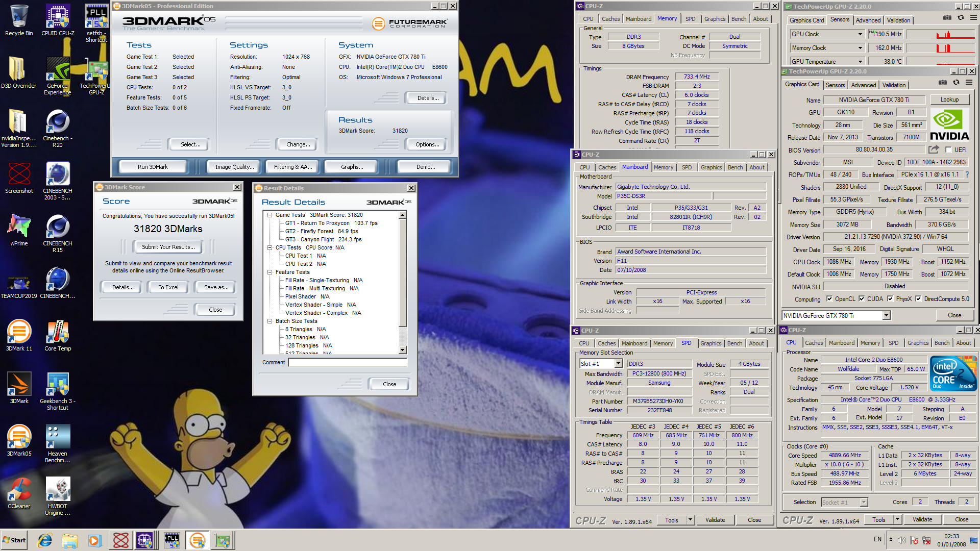980x551 pixels.
Task: Launch the CPUID CPU-Z desktop shortcut
Action: coord(58,20)
